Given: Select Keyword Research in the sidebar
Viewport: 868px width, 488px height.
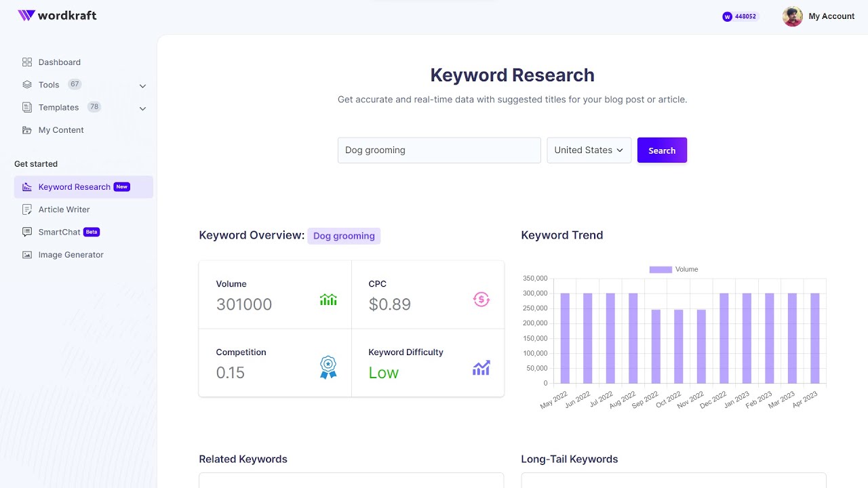Looking at the screenshot, I should 75,186.
